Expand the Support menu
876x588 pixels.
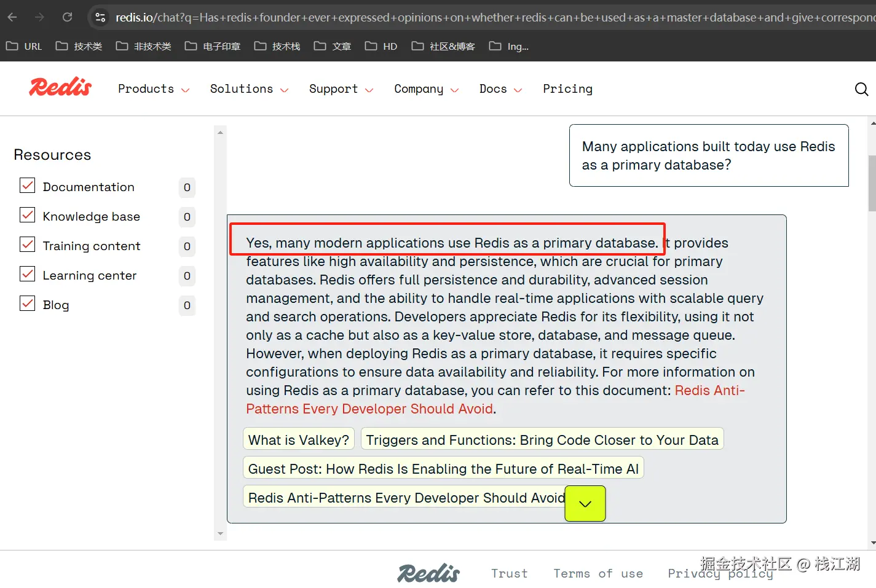point(341,89)
